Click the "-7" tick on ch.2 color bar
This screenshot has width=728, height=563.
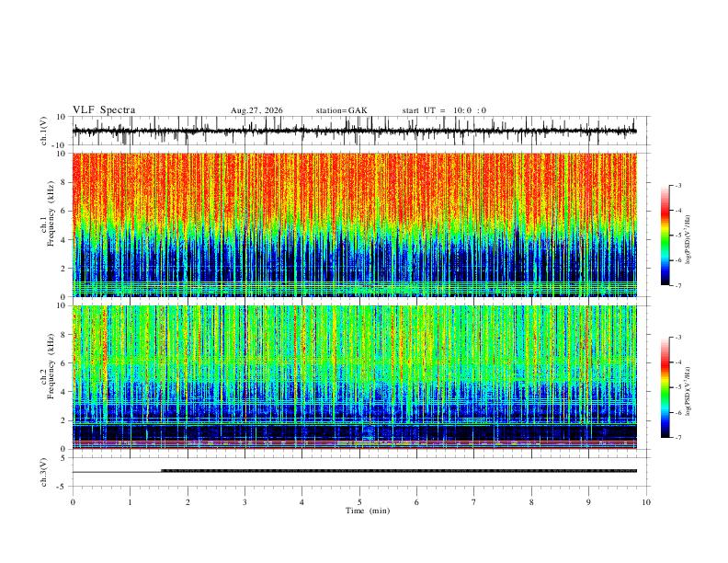point(677,438)
